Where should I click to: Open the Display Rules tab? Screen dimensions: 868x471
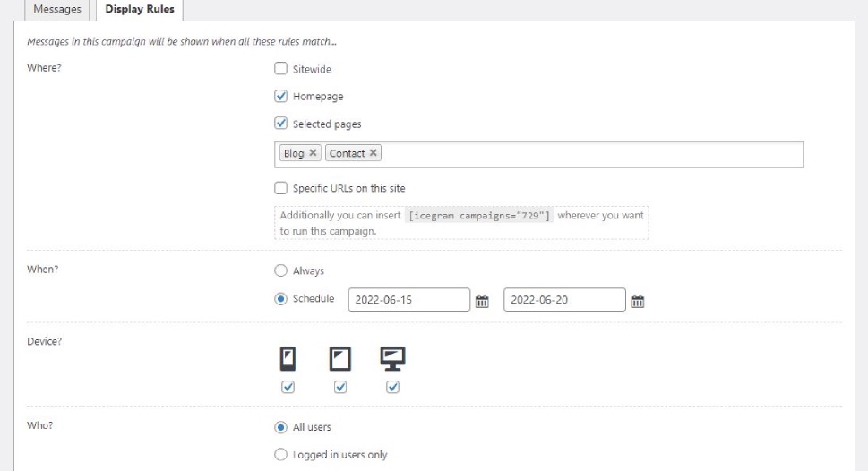tap(140, 10)
